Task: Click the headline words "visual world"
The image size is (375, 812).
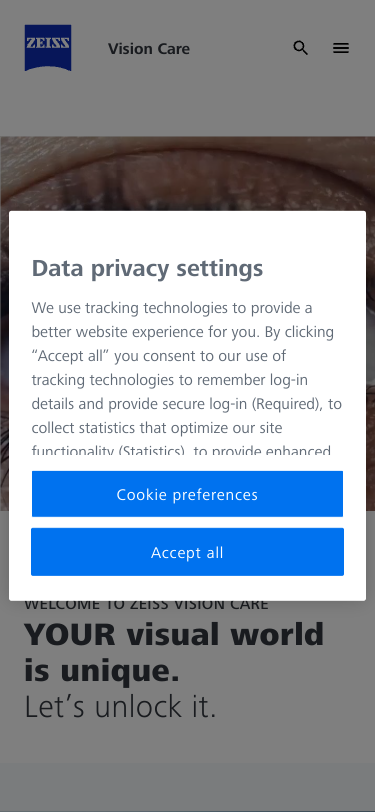Action: (225, 634)
